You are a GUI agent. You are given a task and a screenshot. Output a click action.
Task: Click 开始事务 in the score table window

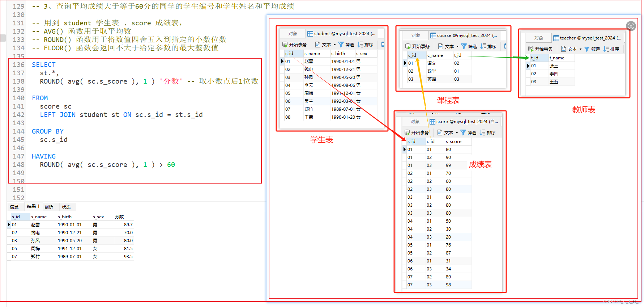click(x=417, y=133)
